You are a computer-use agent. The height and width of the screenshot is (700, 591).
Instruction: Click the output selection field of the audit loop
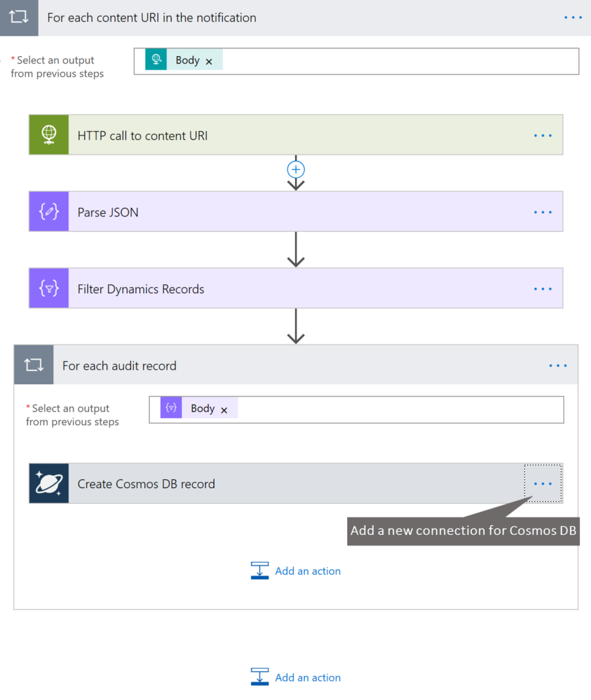click(x=376, y=409)
